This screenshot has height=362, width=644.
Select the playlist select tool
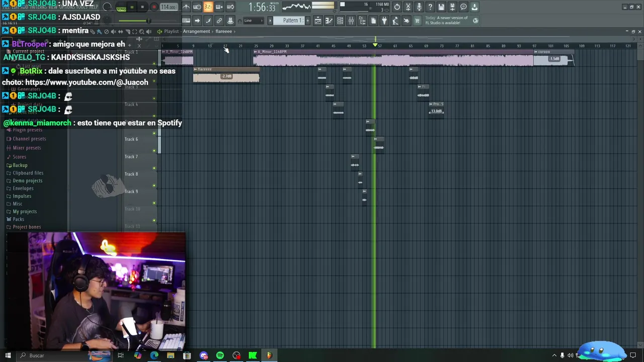coord(134,31)
